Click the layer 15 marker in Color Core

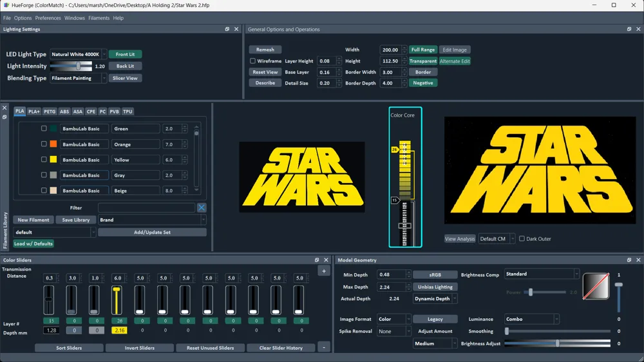pyautogui.click(x=395, y=200)
